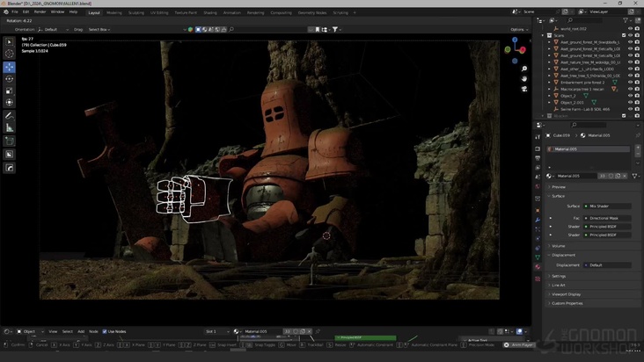This screenshot has height=362, width=644.
Task: Open the Output properties tab
Action: [538, 158]
